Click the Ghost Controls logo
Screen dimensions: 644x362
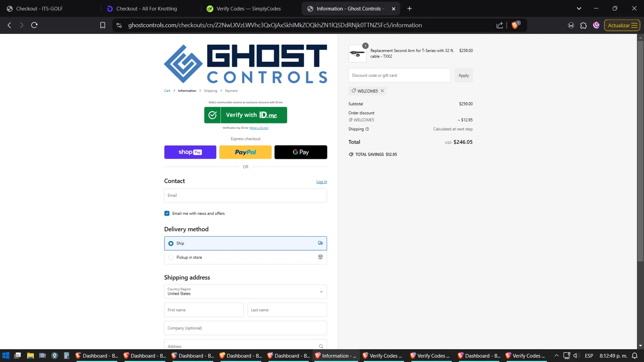246,64
